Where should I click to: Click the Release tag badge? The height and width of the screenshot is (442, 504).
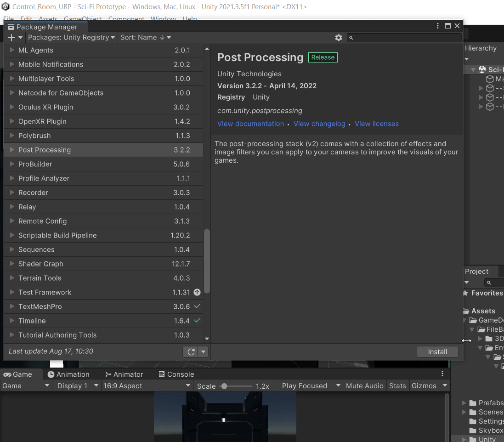point(323,57)
